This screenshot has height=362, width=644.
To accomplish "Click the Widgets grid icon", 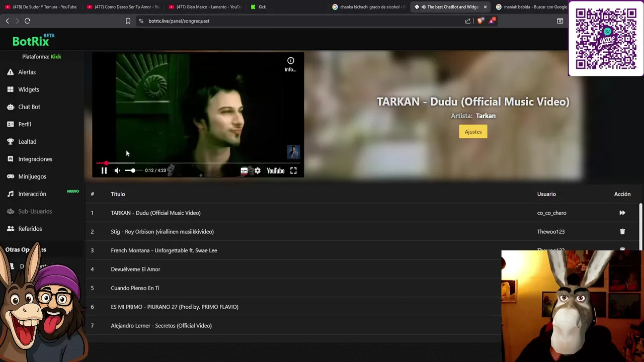I will 10,89.
